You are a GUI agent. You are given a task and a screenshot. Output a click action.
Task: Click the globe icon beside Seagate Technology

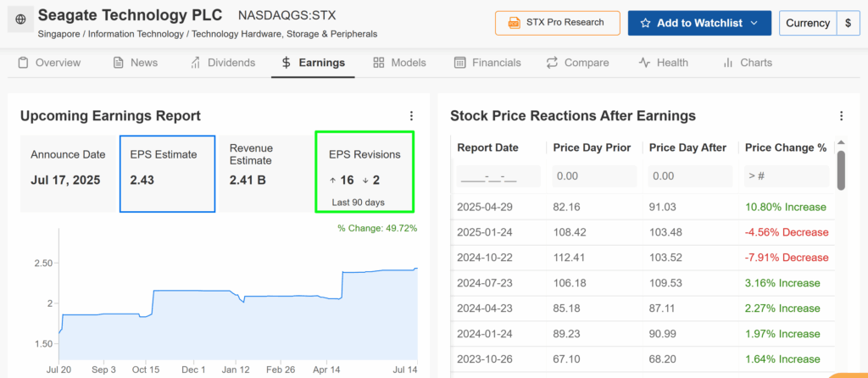coord(20,19)
